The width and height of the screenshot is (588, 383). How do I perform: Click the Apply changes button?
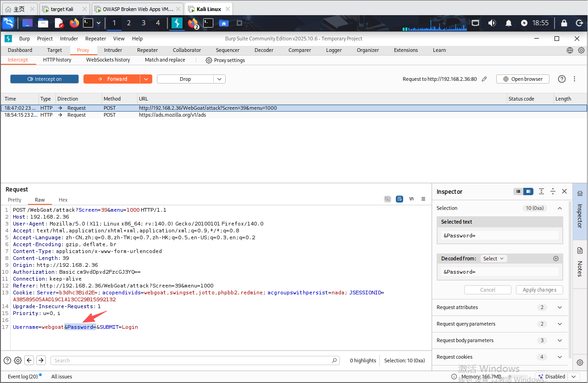[x=539, y=290]
